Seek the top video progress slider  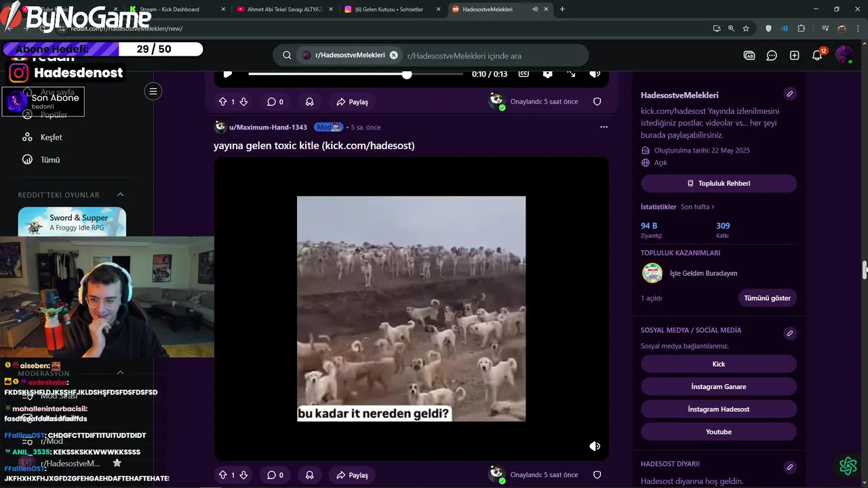pyautogui.click(x=356, y=74)
